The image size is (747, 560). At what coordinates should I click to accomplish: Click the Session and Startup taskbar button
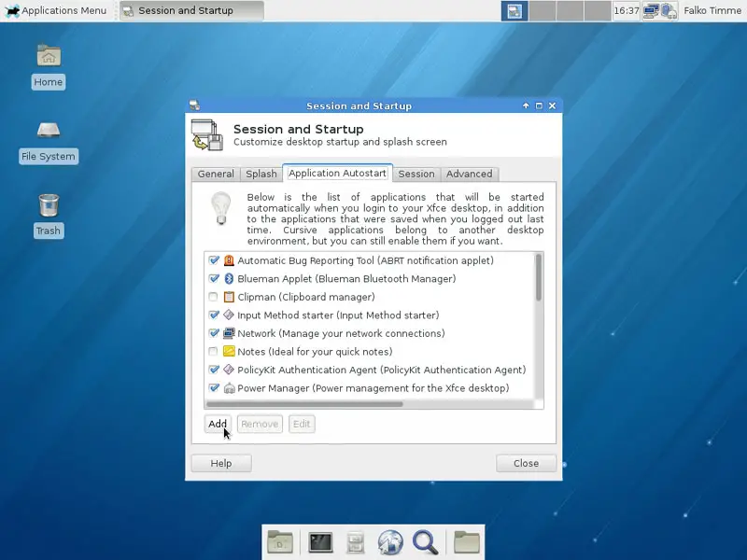pos(191,10)
